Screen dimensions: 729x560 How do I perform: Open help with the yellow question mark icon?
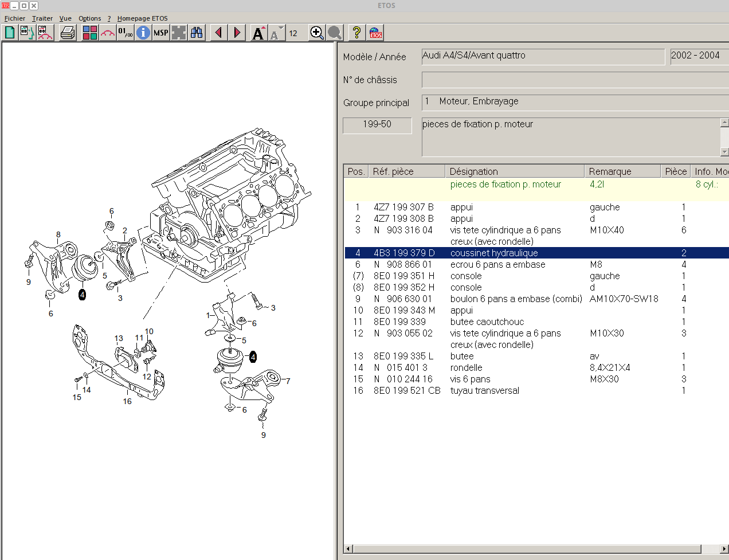coord(356,33)
